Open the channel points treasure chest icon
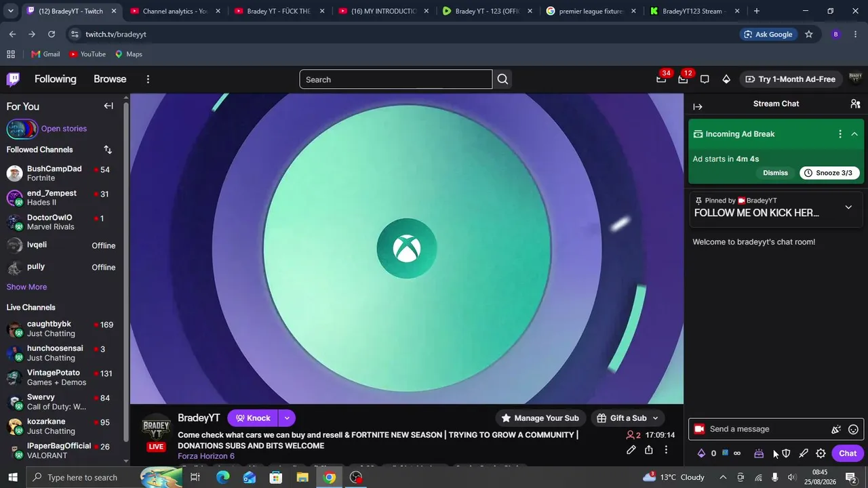 tap(759, 453)
